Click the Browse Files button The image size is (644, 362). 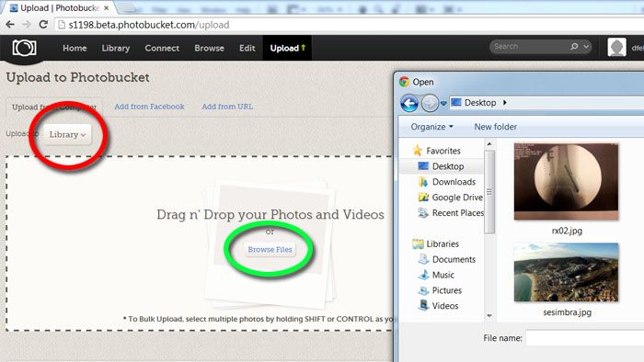point(270,249)
